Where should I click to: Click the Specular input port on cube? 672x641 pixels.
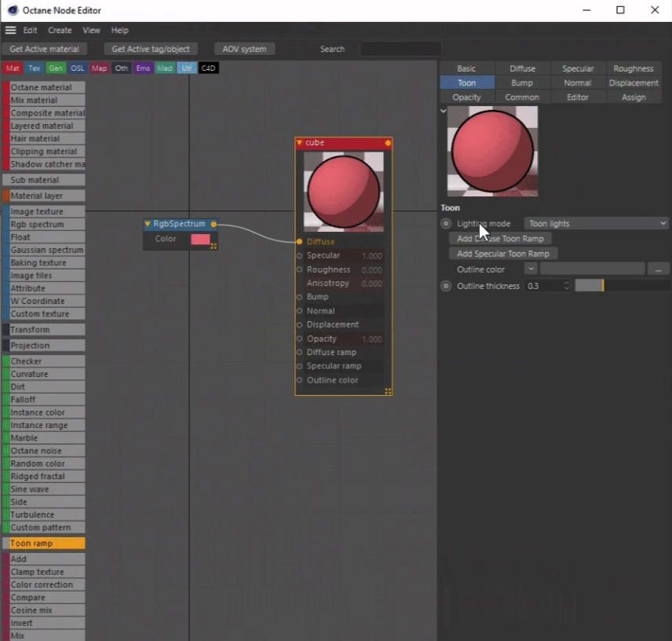point(300,256)
